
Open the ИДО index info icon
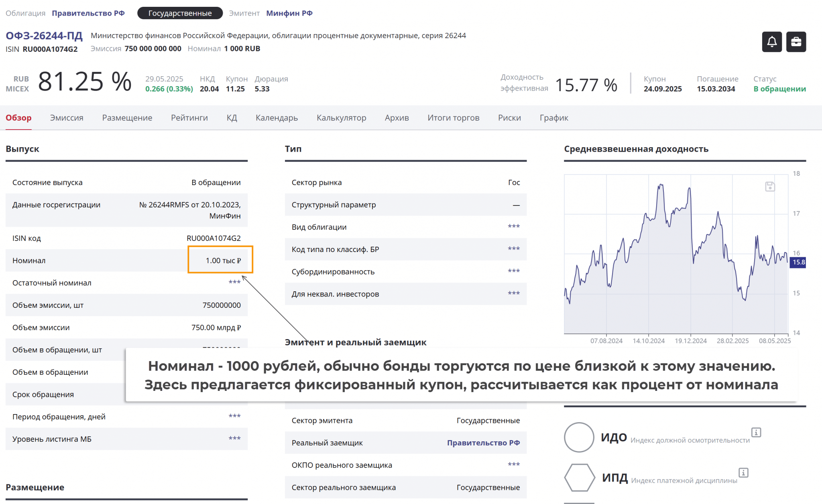pyautogui.click(x=756, y=432)
